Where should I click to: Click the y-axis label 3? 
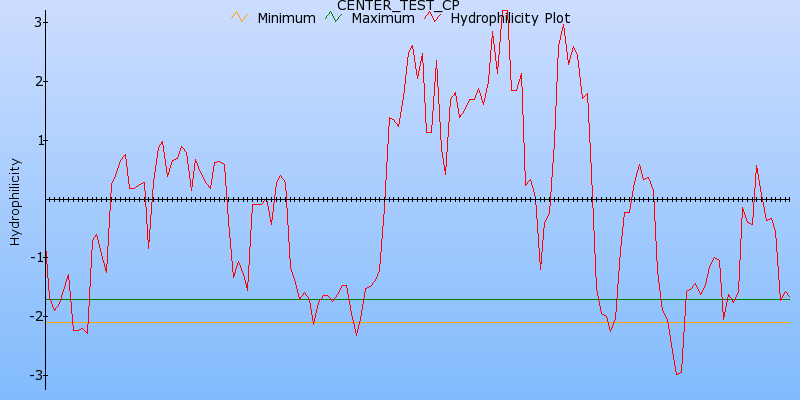coord(37,22)
